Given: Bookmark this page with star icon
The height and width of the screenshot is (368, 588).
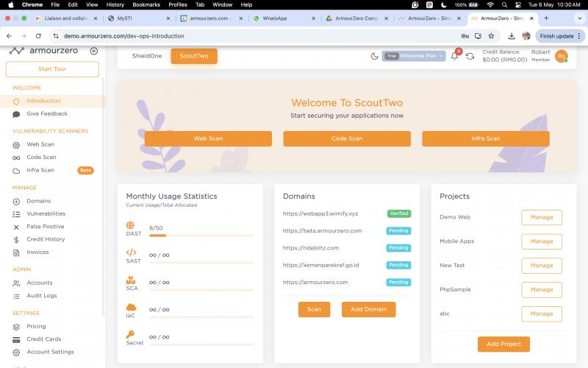Looking at the screenshot, I should [491, 36].
